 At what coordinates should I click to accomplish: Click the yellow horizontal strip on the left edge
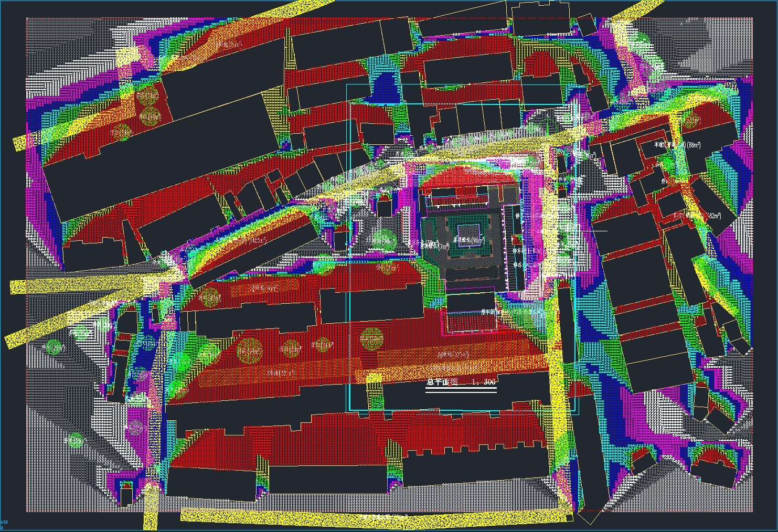point(73,285)
